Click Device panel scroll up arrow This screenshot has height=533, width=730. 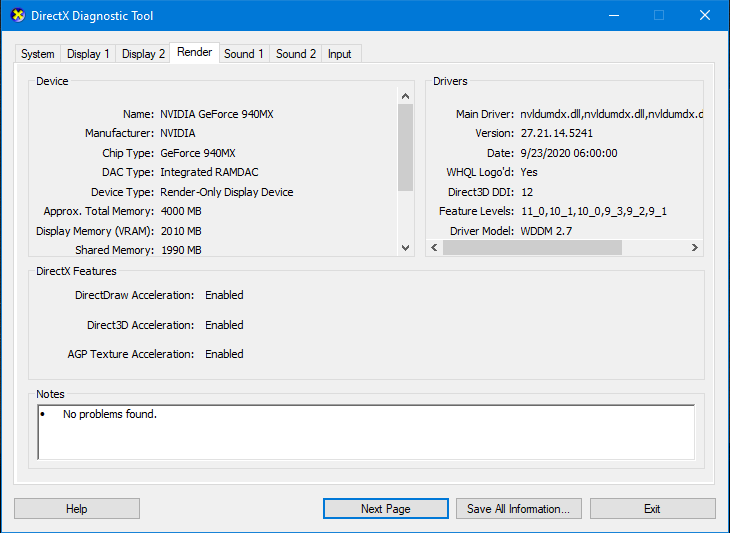(x=406, y=96)
